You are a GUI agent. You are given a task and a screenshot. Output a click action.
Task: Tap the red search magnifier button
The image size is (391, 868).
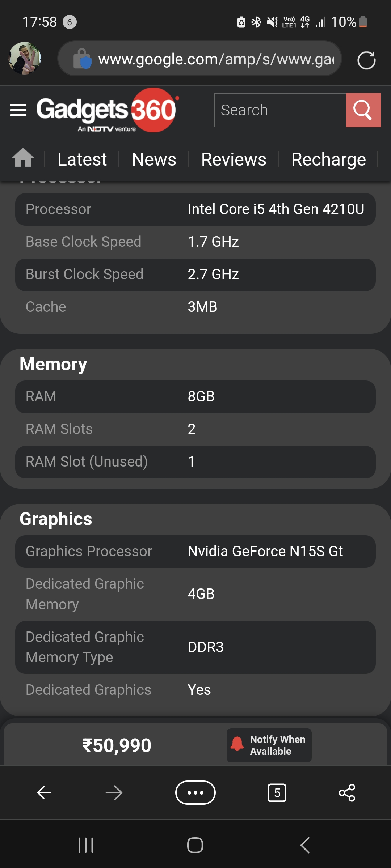pos(363,110)
